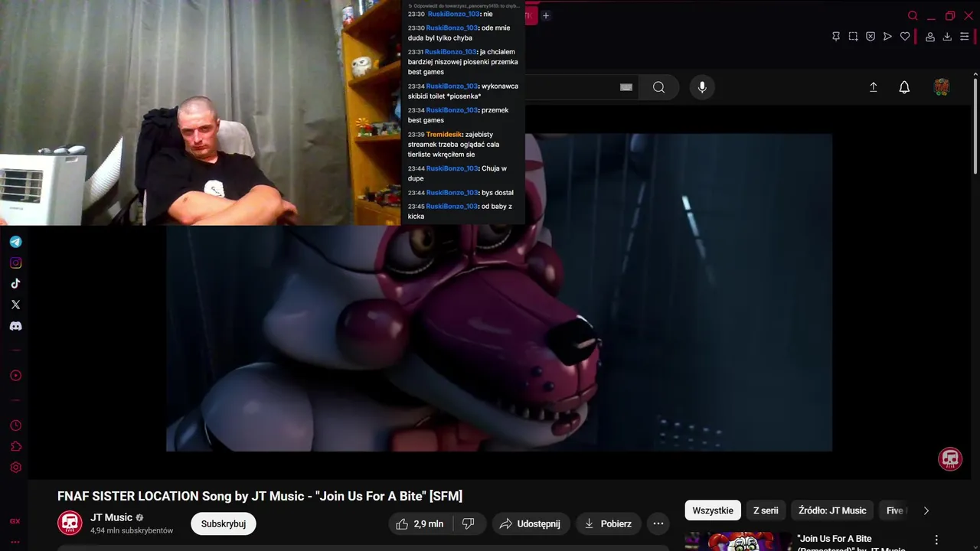Click the floating JT Music channel watermark
The image size is (980, 551).
[950, 458]
